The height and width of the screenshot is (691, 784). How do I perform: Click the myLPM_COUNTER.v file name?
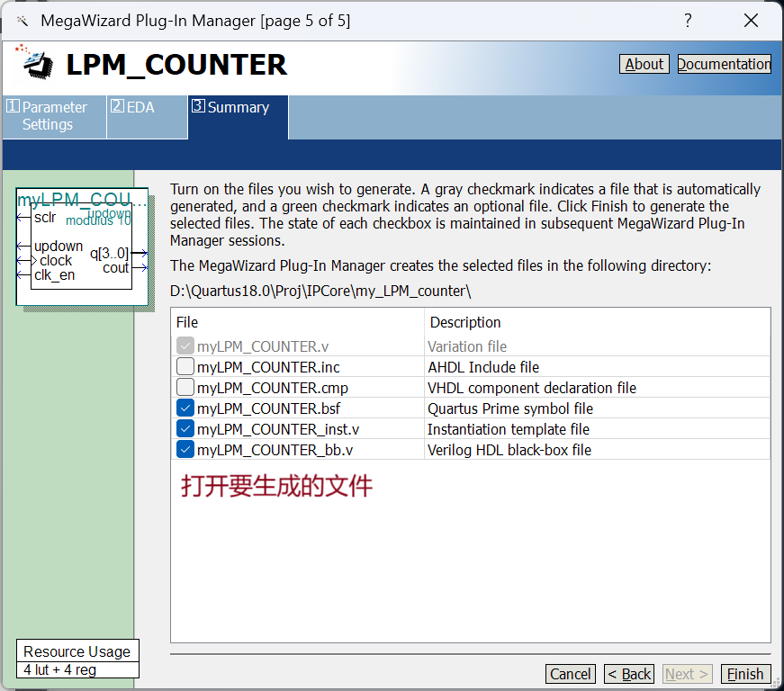(x=263, y=346)
